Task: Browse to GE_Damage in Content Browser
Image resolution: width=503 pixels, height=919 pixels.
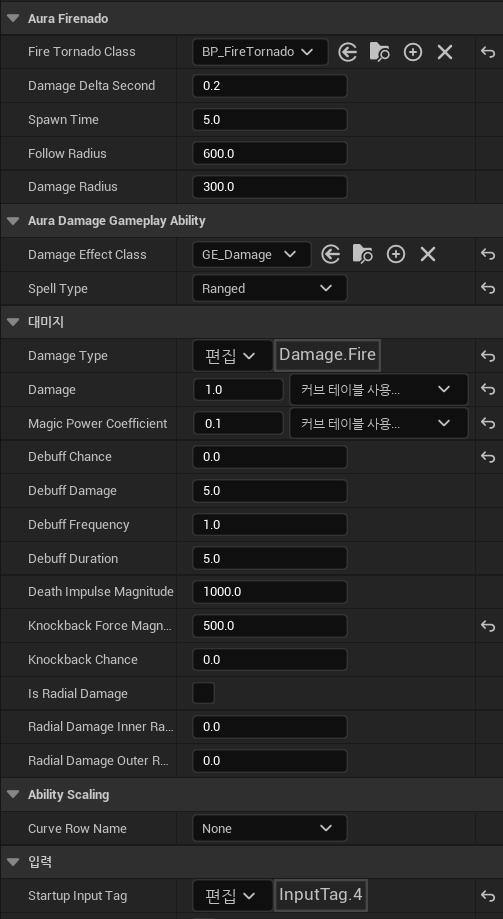Action: (363, 254)
